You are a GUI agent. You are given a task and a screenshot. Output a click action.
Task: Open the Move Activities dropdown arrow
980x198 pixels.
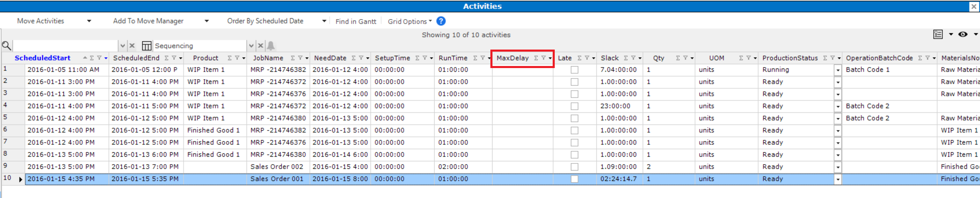(x=89, y=21)
